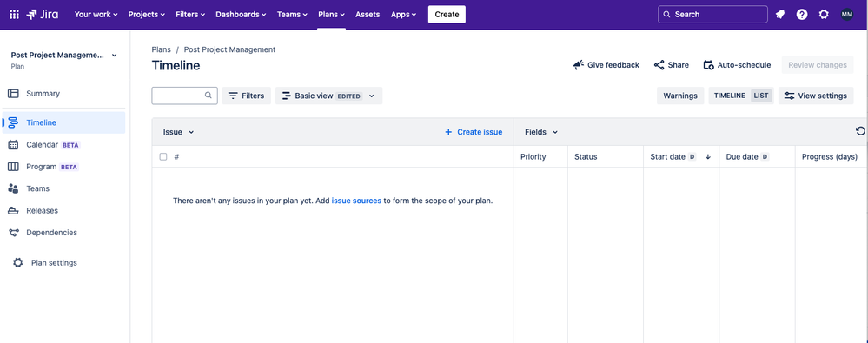Viewport: 868px width, 343px height.
Task: Click the Create issue link
Action: tap(474, 132)
